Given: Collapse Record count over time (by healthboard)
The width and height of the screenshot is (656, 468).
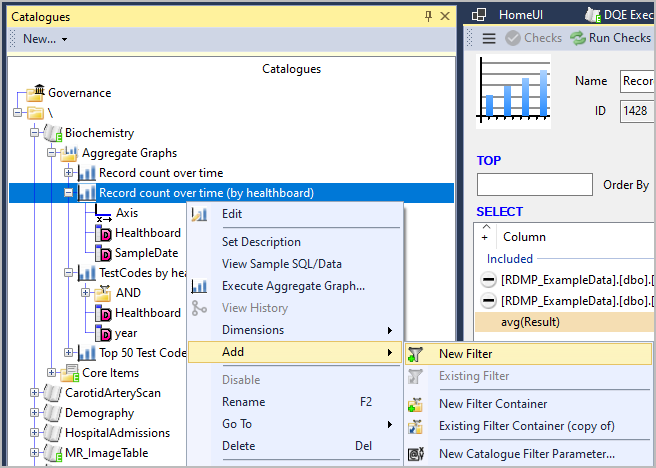Looking at the screenshot, I should point(69,193).
